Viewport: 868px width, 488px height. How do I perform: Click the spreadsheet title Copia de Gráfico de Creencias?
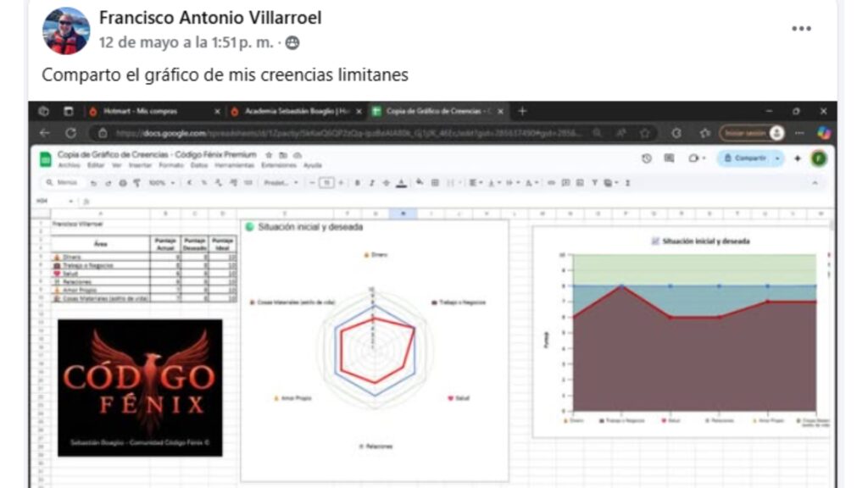coord(157,154)
